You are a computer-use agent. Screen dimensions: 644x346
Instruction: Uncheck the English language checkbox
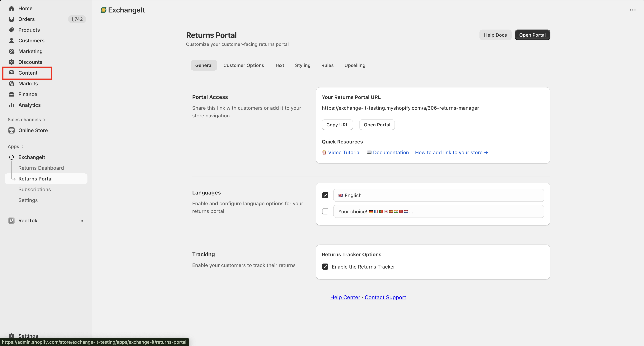[325, 195]
